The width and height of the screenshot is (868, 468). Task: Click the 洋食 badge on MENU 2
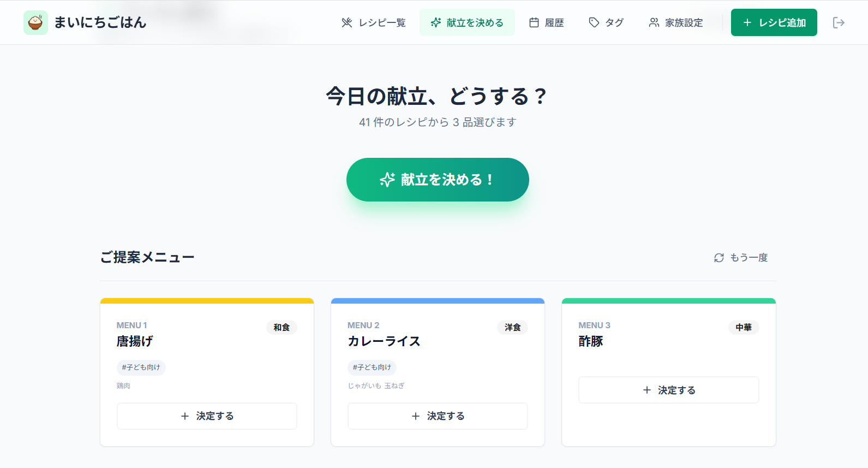(x=512, y=327)
